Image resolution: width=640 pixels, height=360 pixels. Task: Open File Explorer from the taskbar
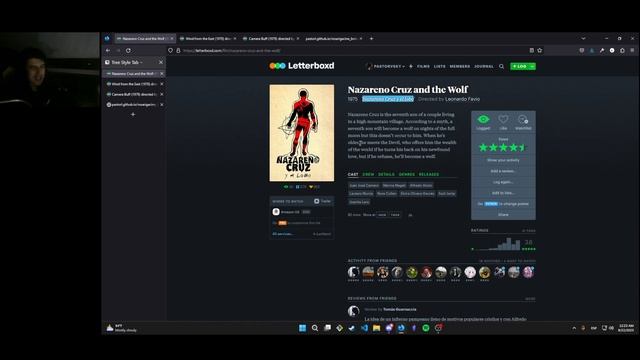[x=376, y=328]
